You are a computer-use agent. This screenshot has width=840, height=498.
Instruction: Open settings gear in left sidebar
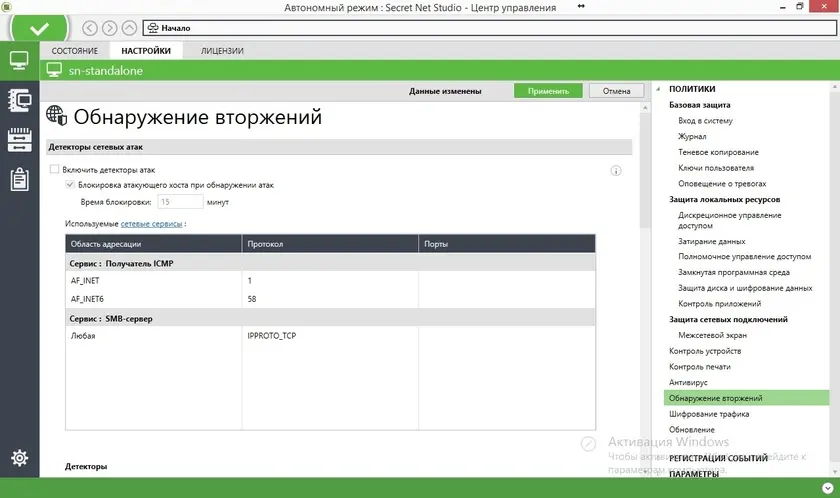pyautogui.click(x=19, y=458)
